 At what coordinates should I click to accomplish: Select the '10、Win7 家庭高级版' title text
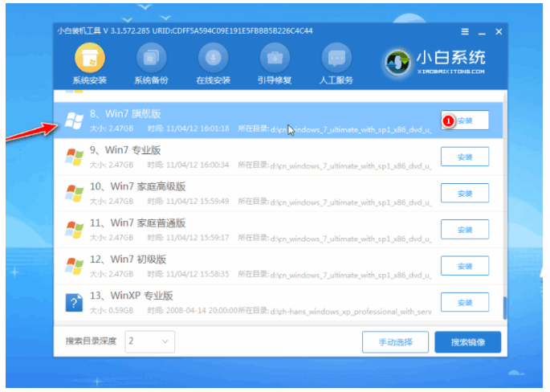[x=137, y=186]
